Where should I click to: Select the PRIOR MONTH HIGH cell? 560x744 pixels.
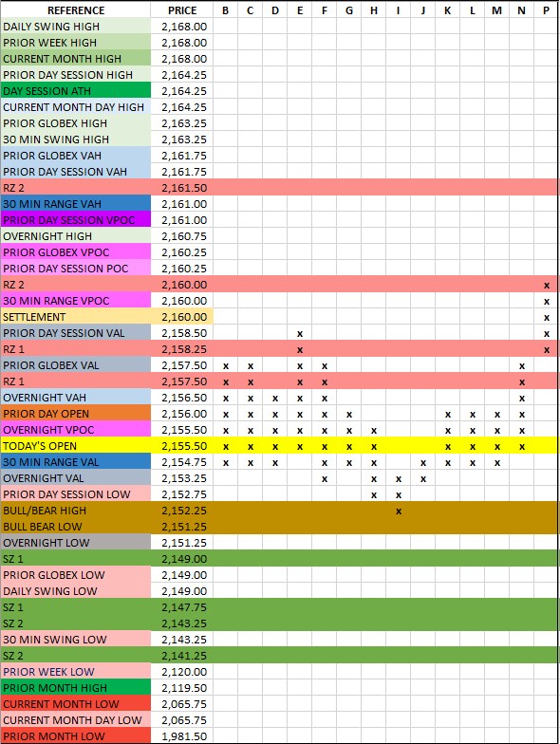pyautogui.click(x=76, y=688)
